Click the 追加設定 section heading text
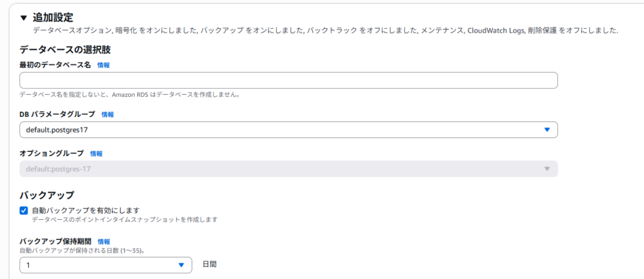The image size is (644, 279). click(x=53, y=18)
